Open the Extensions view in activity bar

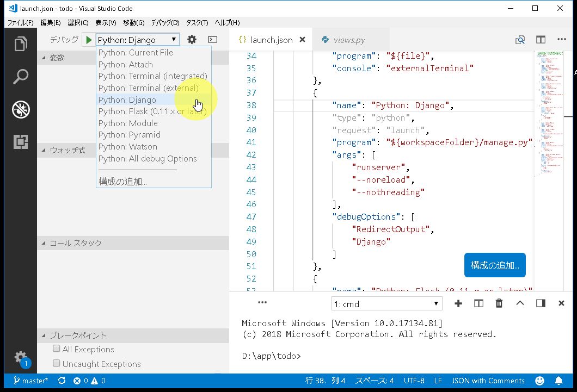coord(21,142)
